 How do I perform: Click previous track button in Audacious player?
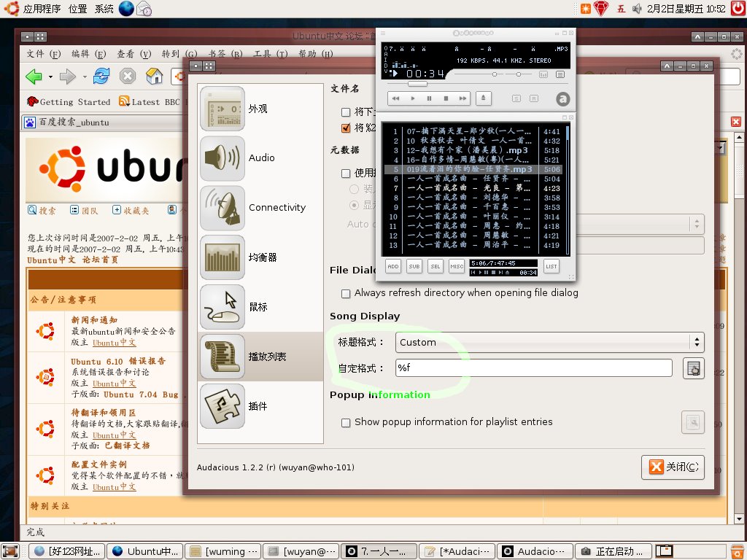tap(395, 98)
